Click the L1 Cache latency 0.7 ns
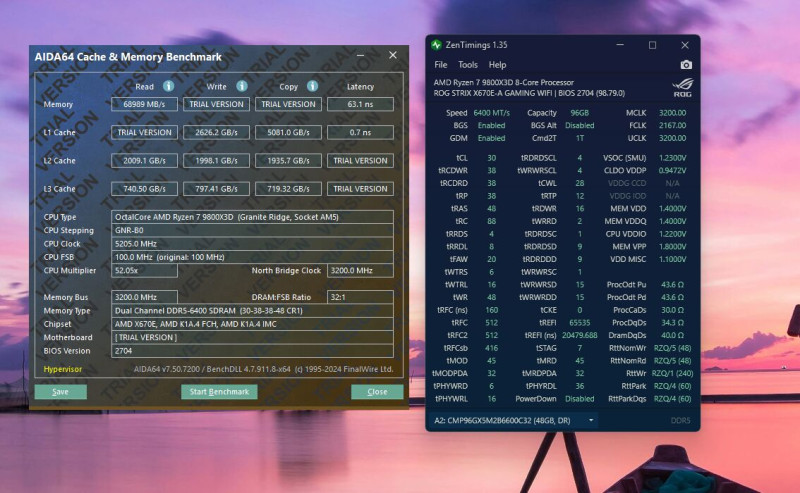 pos(360,132)
